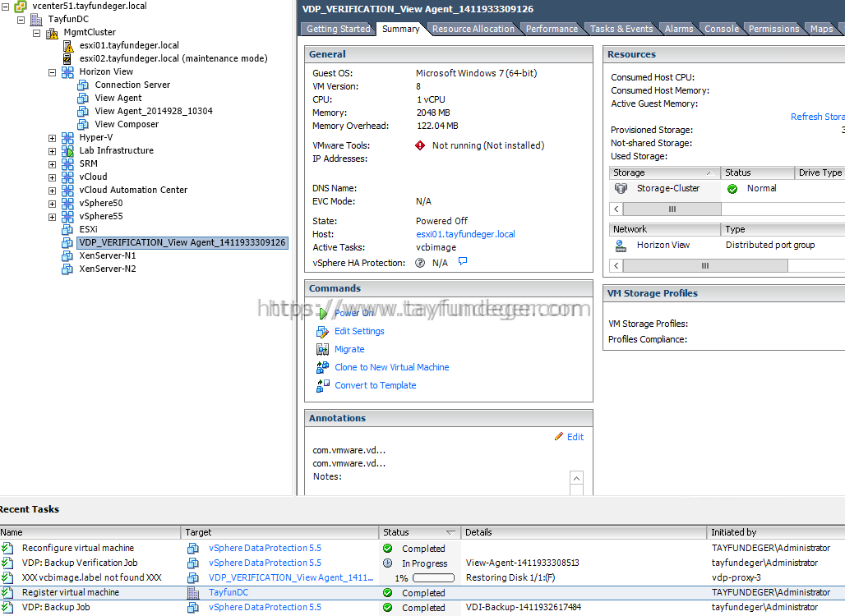Switch to the Tasks & Events tab
This screenshot has height=616, width=845.
click(621, 29)
